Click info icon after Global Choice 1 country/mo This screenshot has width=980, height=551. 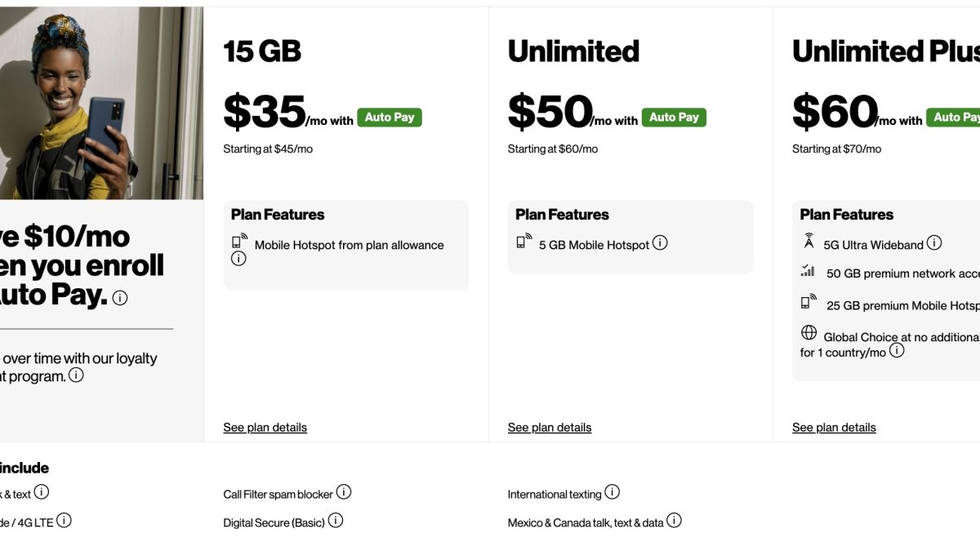pyautogui.click(x=897, y=351)
